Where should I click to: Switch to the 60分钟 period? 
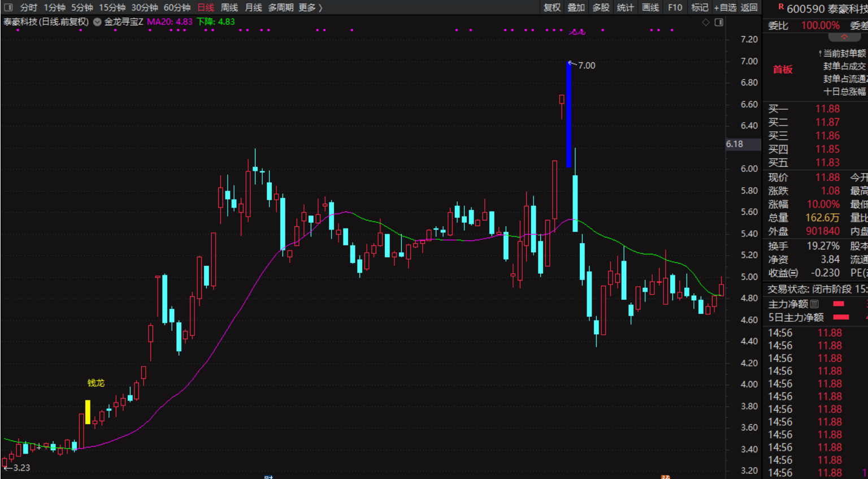[177, 7]
